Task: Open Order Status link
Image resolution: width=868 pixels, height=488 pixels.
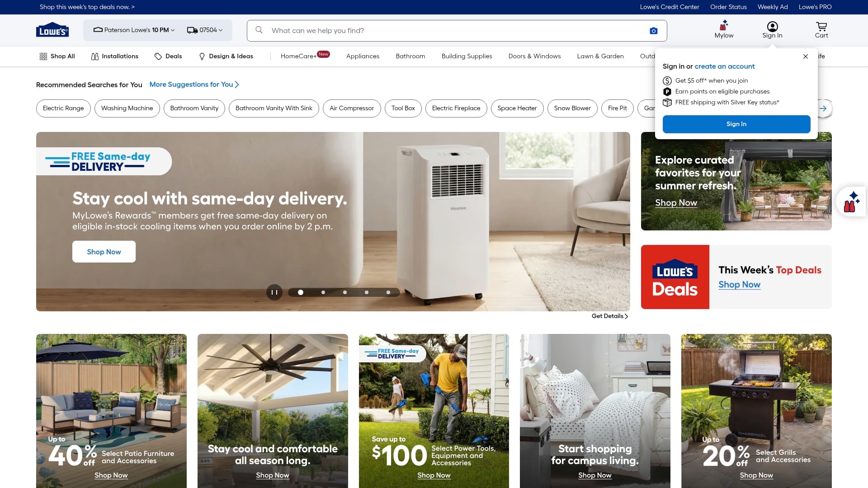Action: coord(728,7)
